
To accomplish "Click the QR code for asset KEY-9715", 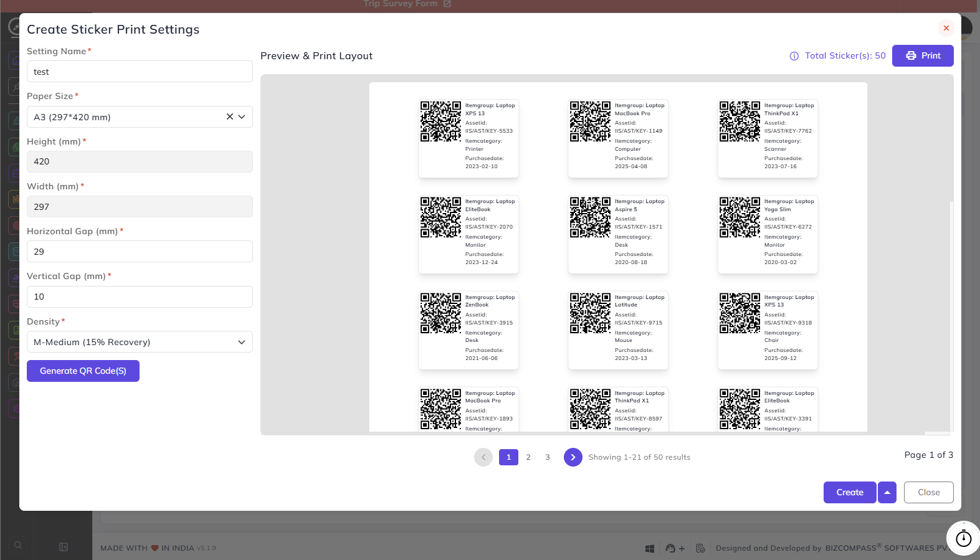I will point(590,313).
